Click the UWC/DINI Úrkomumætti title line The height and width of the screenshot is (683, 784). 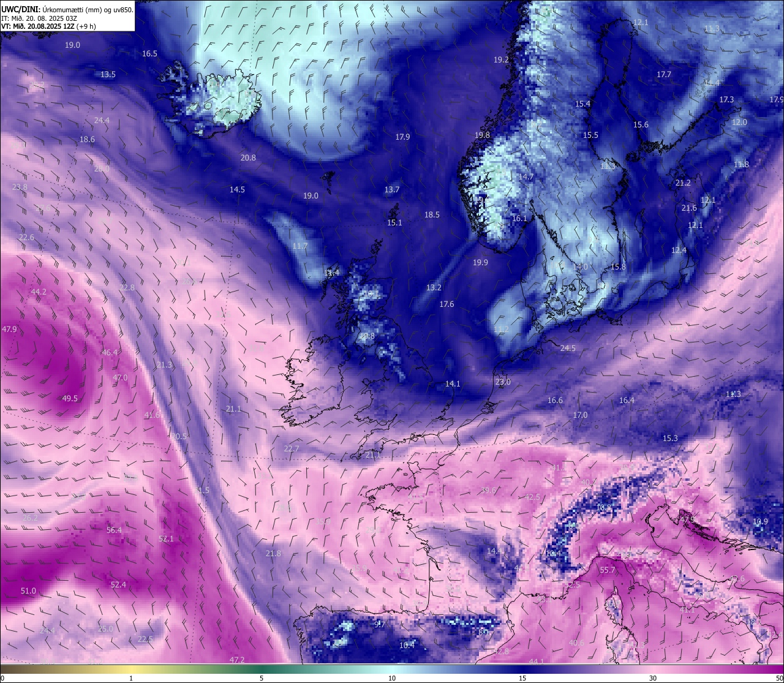67,9
